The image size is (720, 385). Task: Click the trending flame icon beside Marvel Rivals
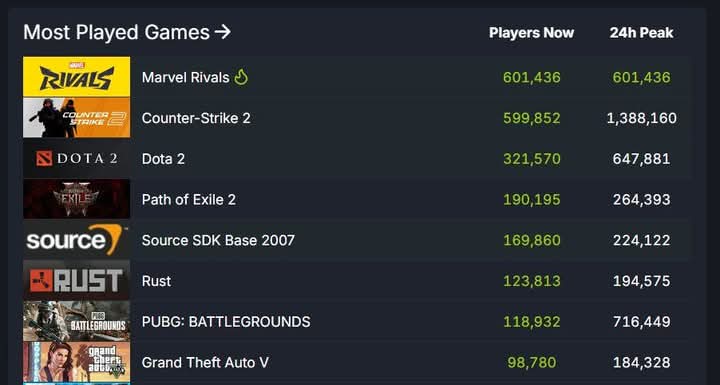[x=241, y=77]
